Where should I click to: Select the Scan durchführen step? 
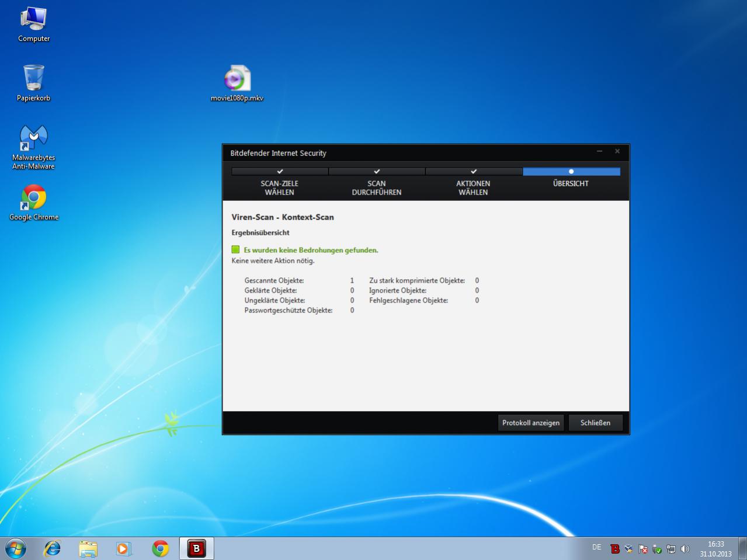(x=376, y=183)
